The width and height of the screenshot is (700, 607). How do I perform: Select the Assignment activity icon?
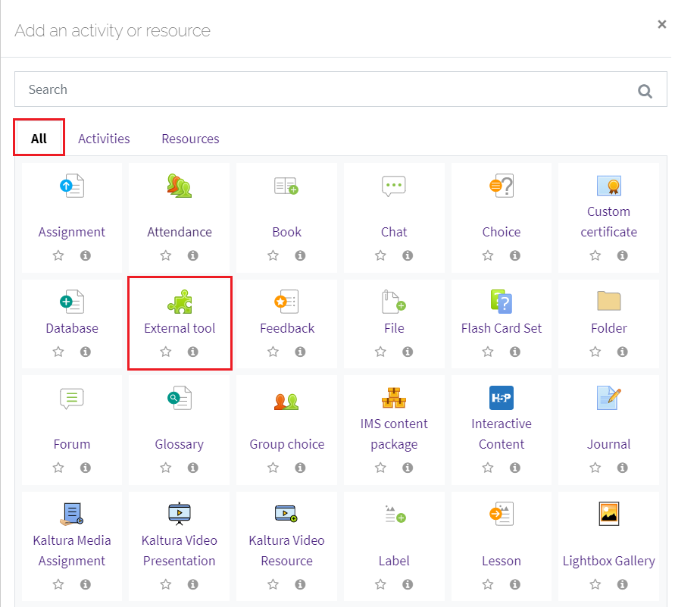coord(72,186)
